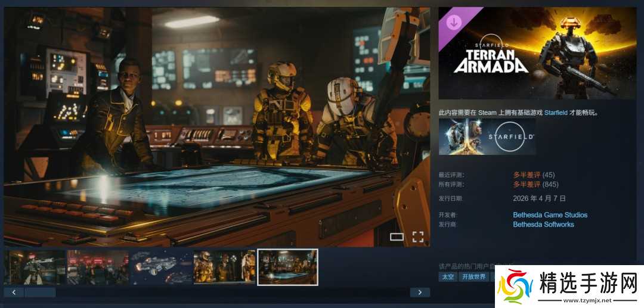
Task: Select the 太空 tag
Action: 448,276
